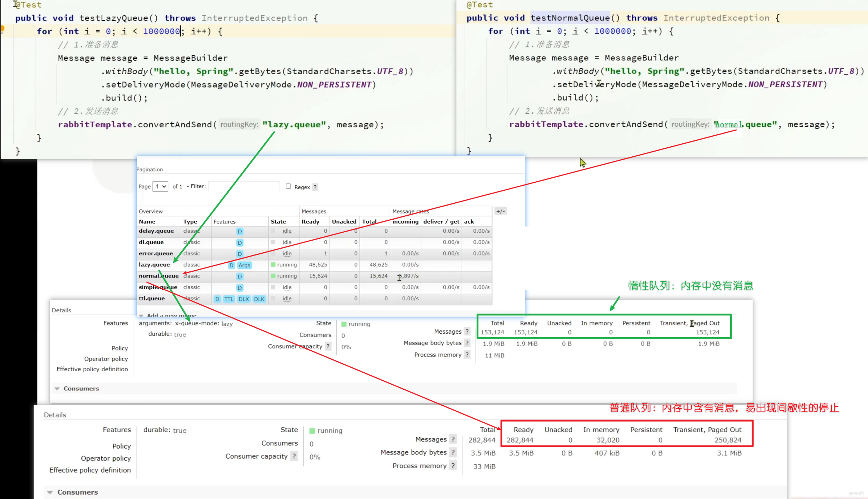Click the x-queue-mode lazy argument value

point(227,324)
